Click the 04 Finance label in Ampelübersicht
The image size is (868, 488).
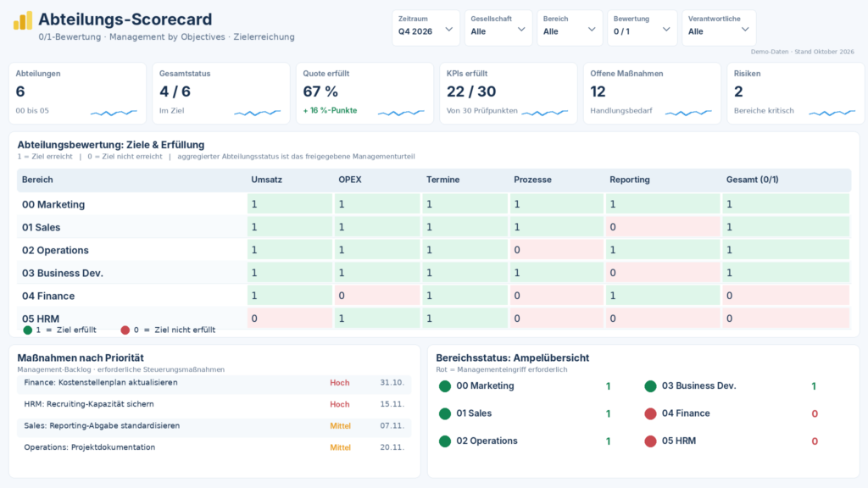tap(686, 413)
